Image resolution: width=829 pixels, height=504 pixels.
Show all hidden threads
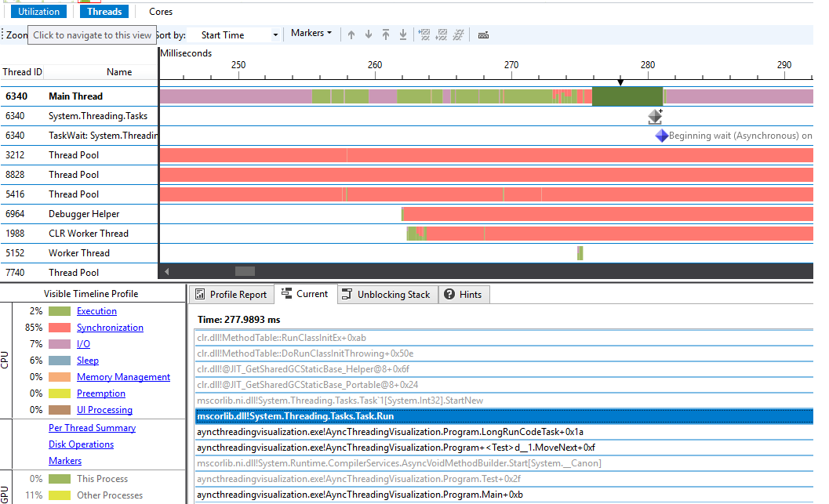(x=460, y=34)
